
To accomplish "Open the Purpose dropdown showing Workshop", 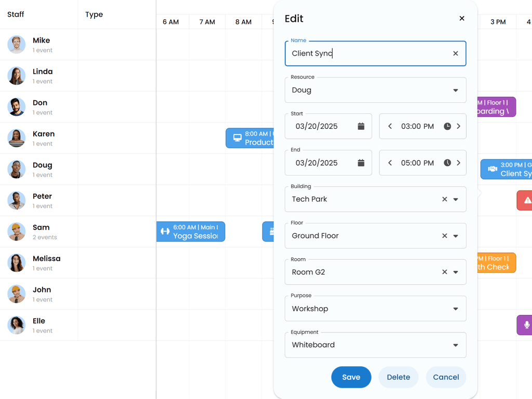I will [456, 308].
